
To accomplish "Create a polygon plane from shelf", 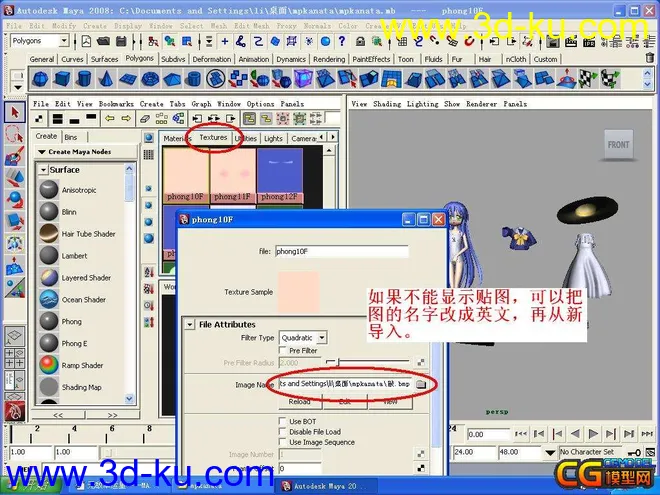I will point(128,79).
